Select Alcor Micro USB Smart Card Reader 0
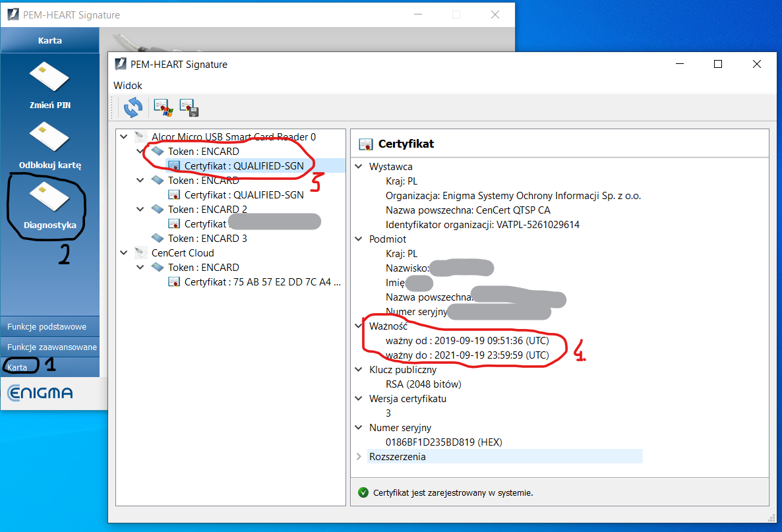This screenshot has height=532, width=782. point(233,136)
